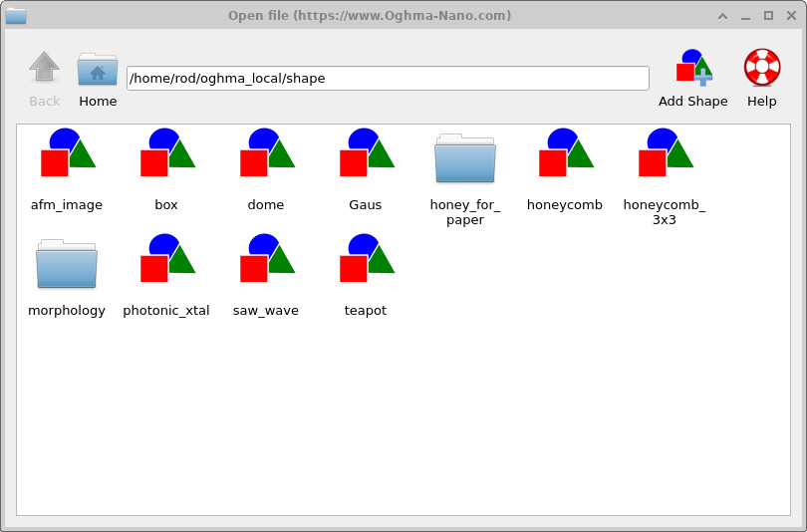
Task: Open the honey_for_paper folder
Action: (x=465, y=159)
